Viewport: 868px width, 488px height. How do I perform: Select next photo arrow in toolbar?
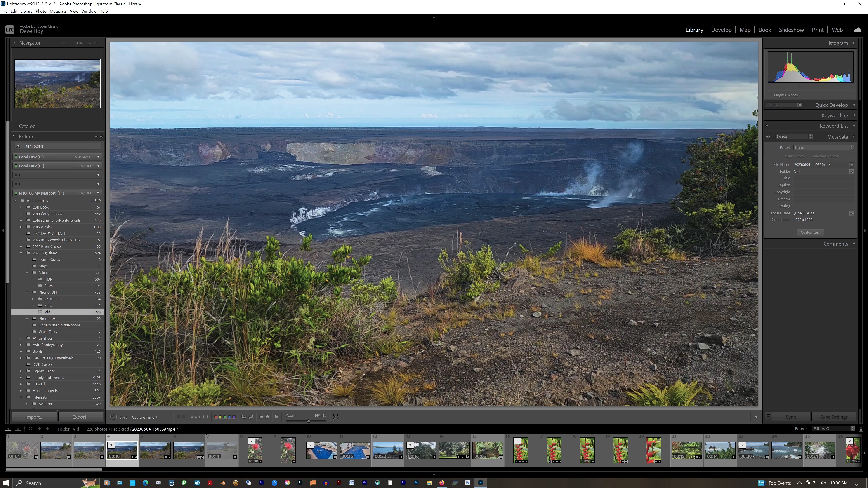tap(267, 417)
